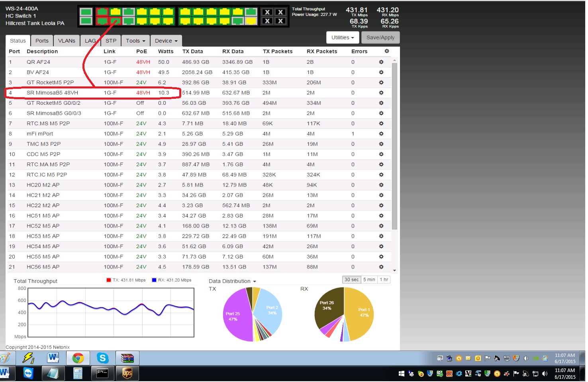
Task: Open settings gear for RTC.IC M5 P2P row
Action: click(381, 175)
